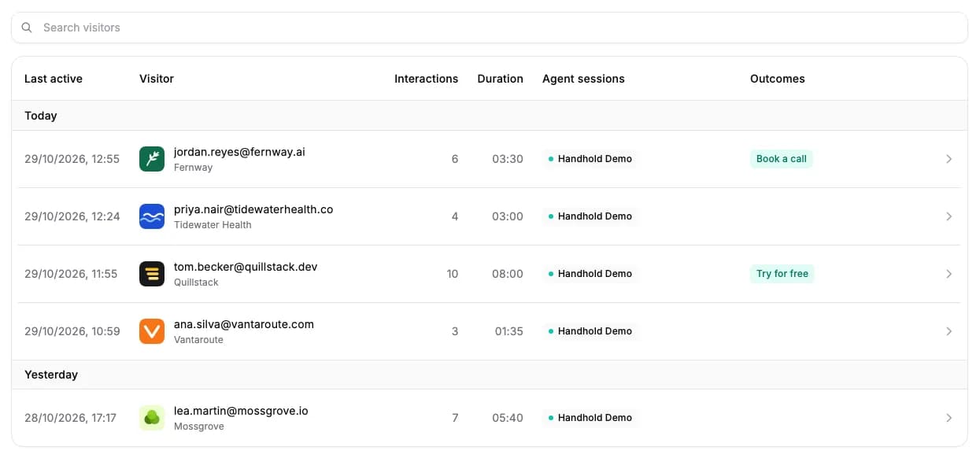Select email jordan.reyes@fernway.ai
The width and height of the screenshot is (980, 458).
pyautogui.click(x=239, y=152)
